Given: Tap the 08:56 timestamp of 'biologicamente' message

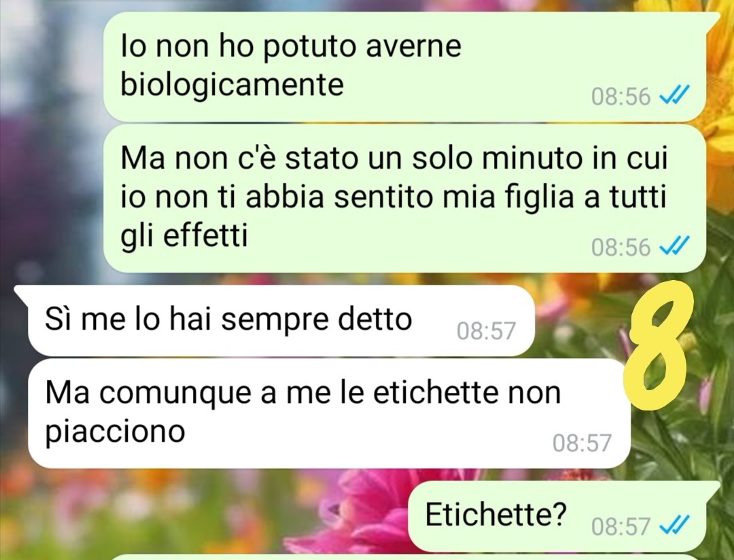Looking at the screenshot, I should (621, 97).
